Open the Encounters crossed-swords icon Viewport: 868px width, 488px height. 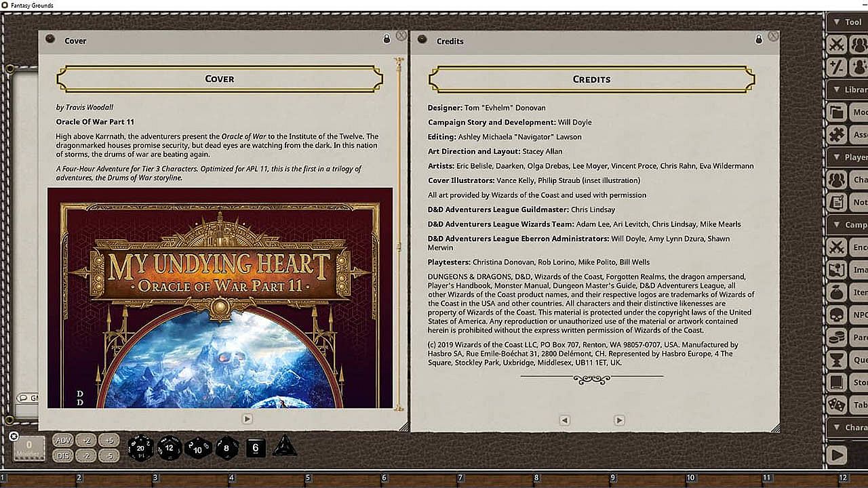pos(837,247)
